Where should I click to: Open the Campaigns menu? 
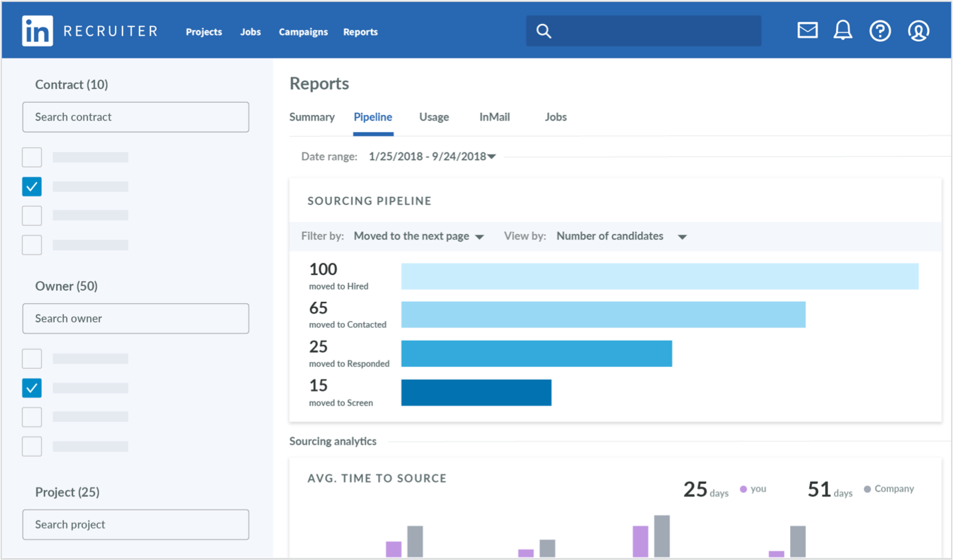303,31
